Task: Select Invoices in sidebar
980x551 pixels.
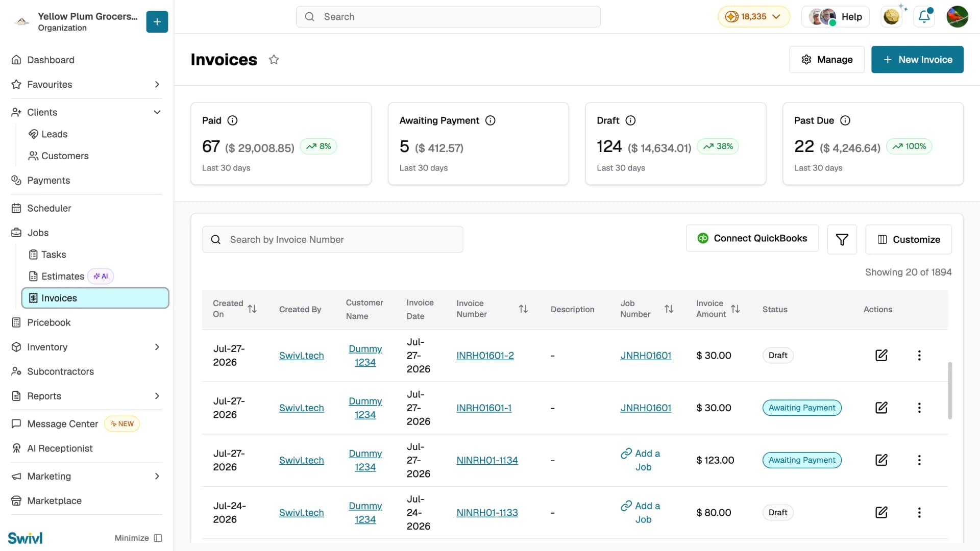Action: [x=95, y=298]
